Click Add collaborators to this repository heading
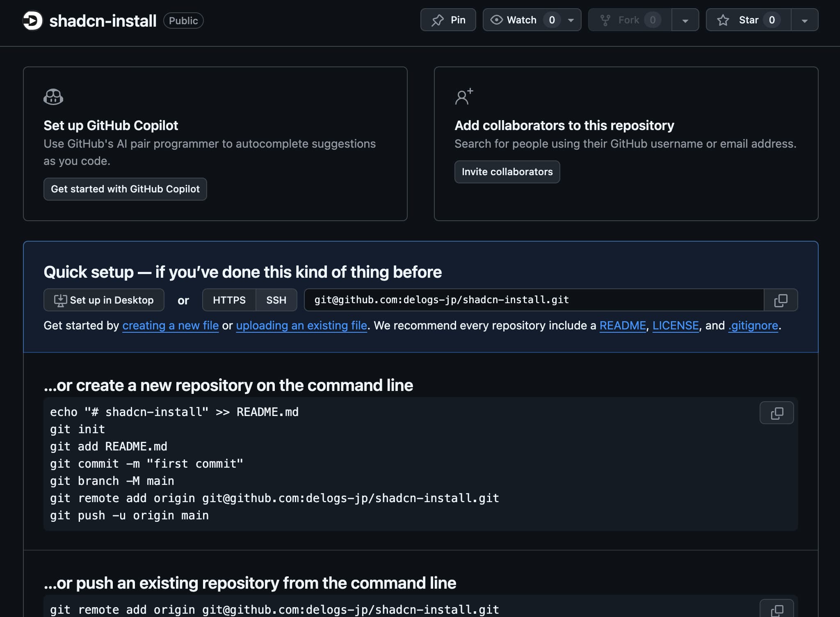This screenshot has width=840, height=617. [x=564, y=126]
